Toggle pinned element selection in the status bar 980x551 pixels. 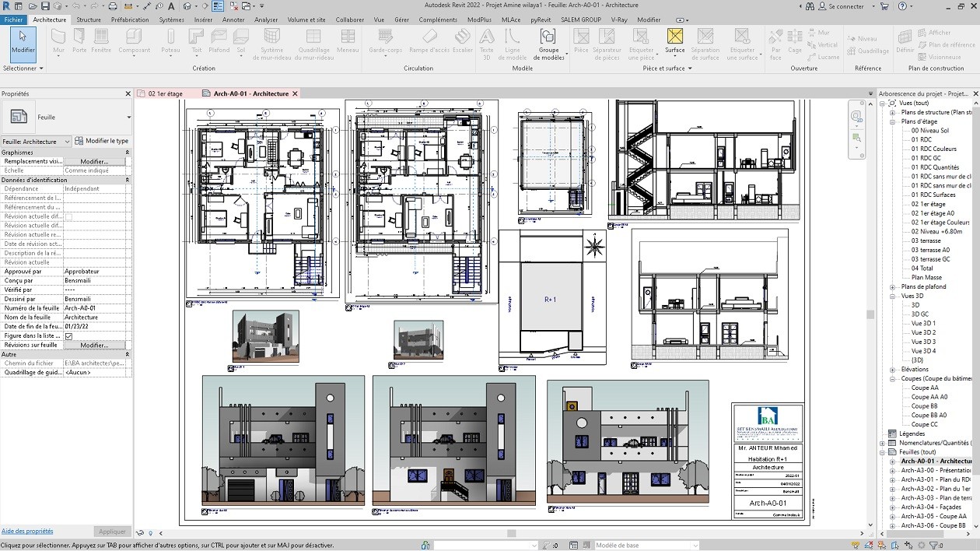click(881, 545)
